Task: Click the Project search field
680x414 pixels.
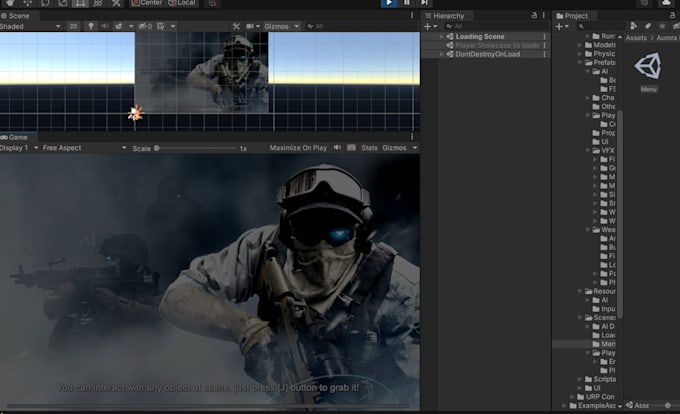Action: click(x=601, y=26)
